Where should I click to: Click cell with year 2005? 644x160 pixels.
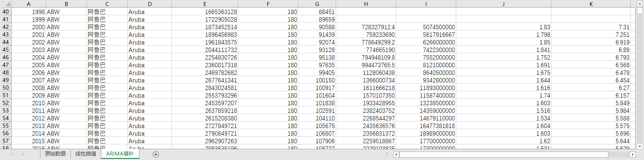pyautogui.click(x=28, y=65)
